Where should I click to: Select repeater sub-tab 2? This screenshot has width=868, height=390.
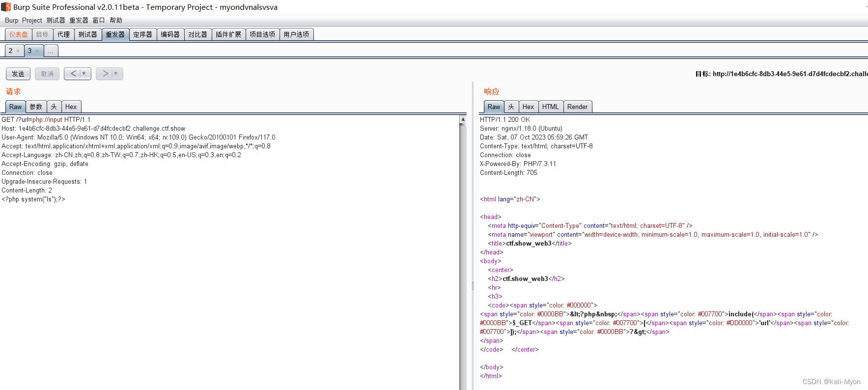[x=10, y=51]
